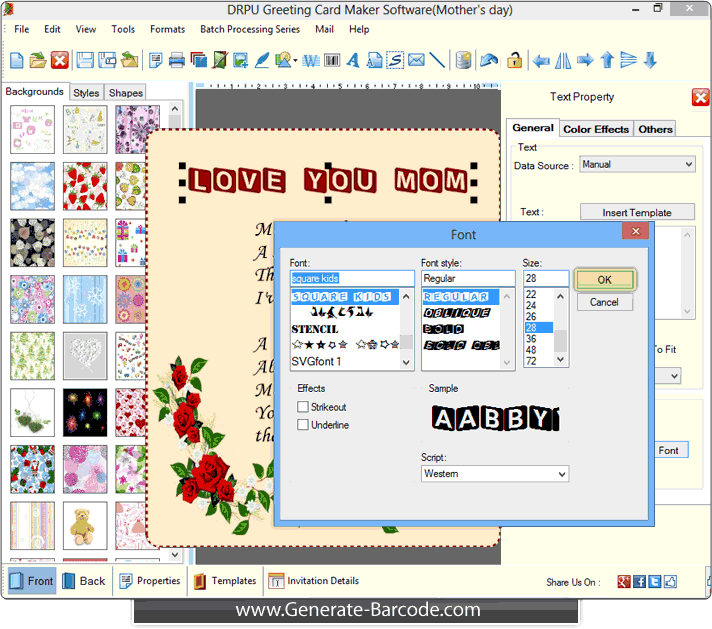The height and width of the screenshot is (629, 712).
Task: Open the Formats menu
Action: pyautogui.click(x=168, y=29)
